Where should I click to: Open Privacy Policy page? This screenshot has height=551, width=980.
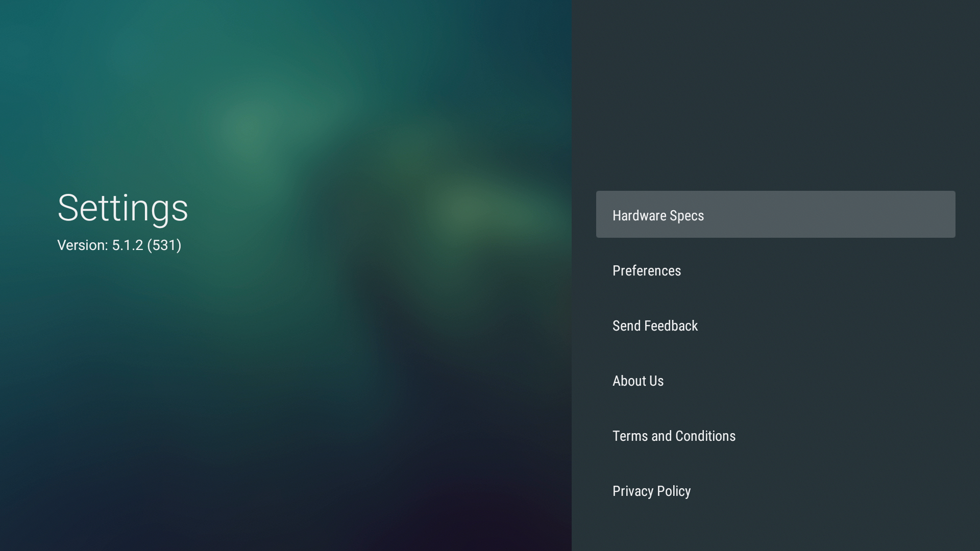651,490
